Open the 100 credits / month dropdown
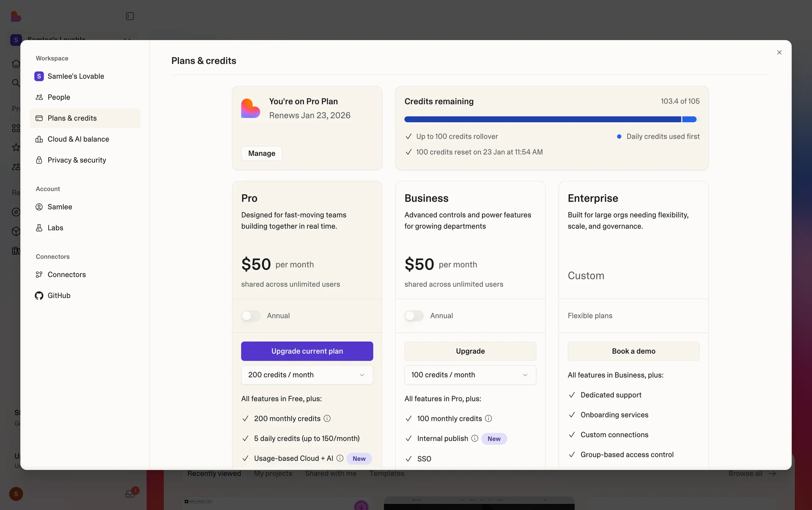Viewport: 812px width, 510px height. [x=470, y=375]
